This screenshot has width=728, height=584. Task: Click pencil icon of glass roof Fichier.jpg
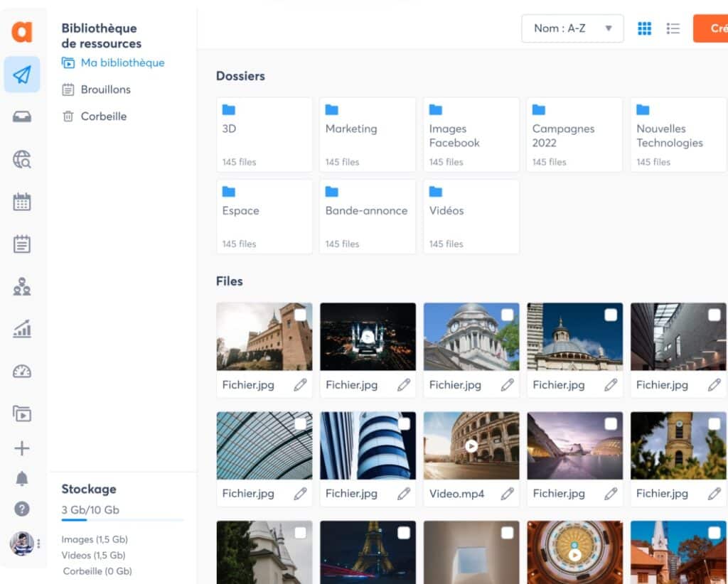pyautogui.click(x=301, y=494)
